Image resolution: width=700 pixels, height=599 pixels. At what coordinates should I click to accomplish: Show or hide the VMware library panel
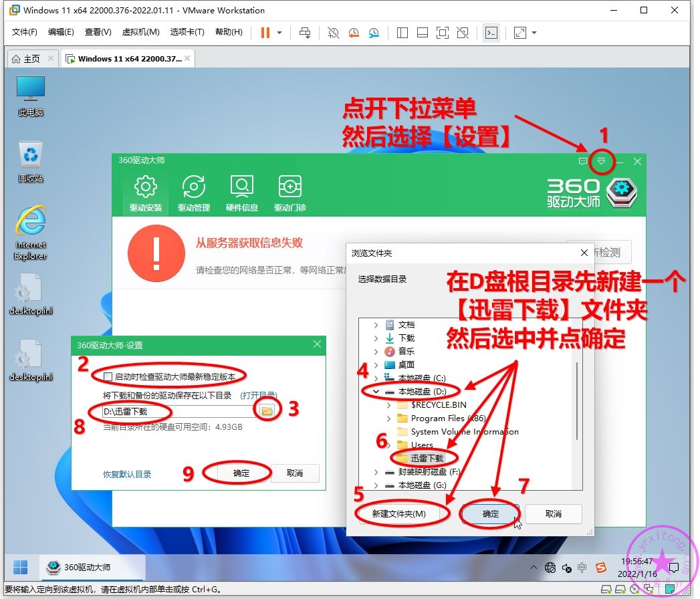point(402,33)
